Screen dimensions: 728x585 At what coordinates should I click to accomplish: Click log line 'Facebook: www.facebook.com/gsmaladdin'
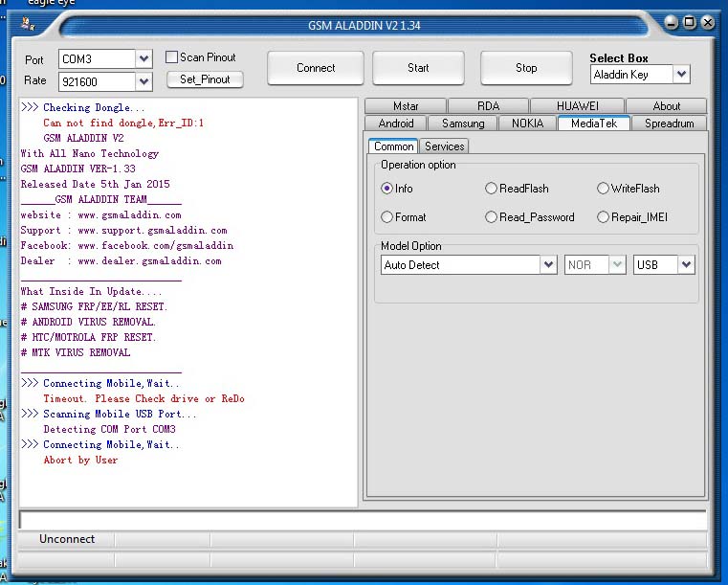click(x=126, y=245)
